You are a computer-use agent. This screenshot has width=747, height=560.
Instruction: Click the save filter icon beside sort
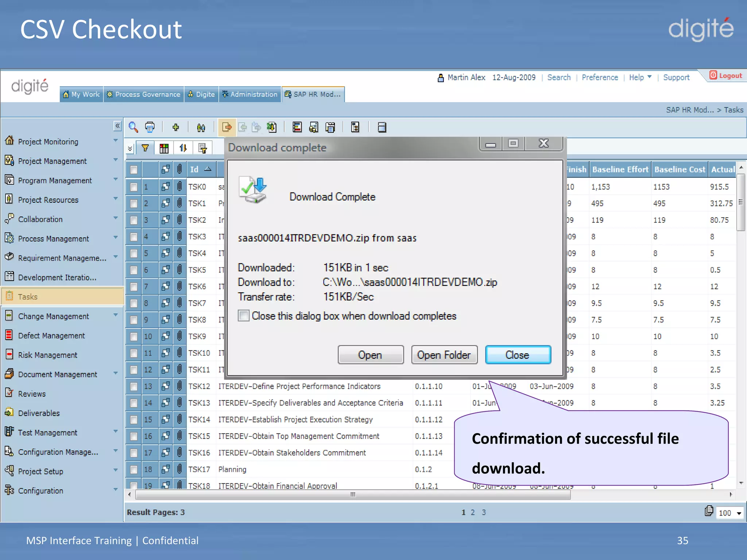coord(202,148)
